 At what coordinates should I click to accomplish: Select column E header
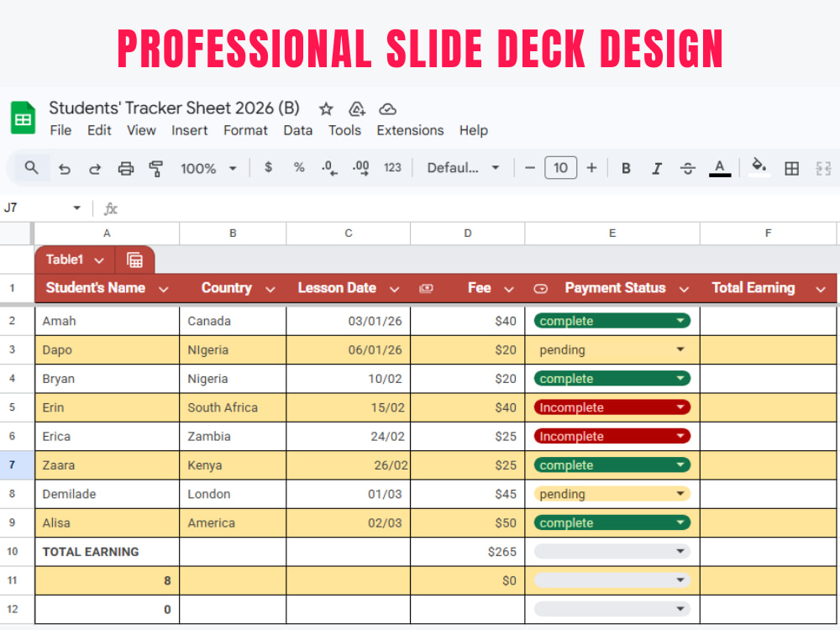[612, 234]
